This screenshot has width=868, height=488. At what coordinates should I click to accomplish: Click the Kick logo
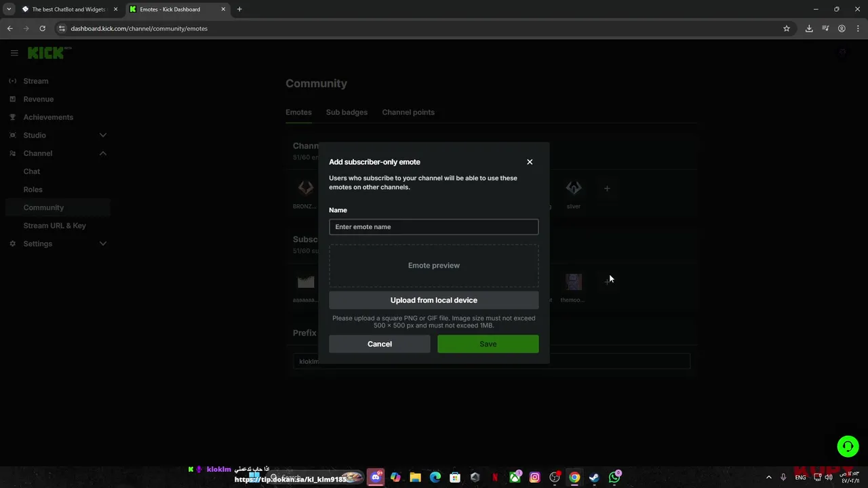[x=50, y=53]
